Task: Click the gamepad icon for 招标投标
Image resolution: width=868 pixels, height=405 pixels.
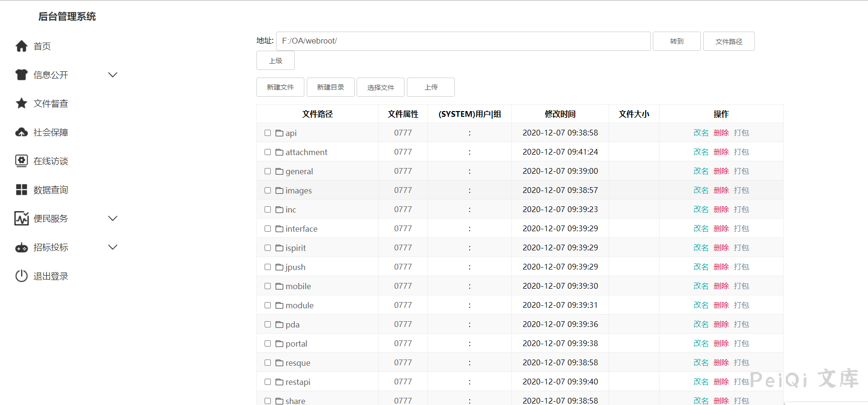Action: pos(22,247)
